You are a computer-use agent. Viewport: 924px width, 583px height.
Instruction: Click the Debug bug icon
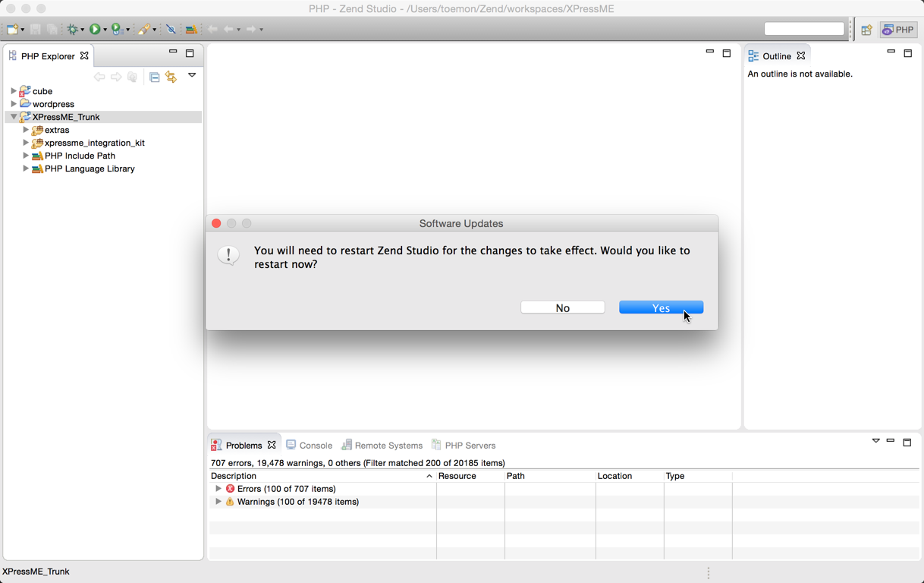click(73, 30)
